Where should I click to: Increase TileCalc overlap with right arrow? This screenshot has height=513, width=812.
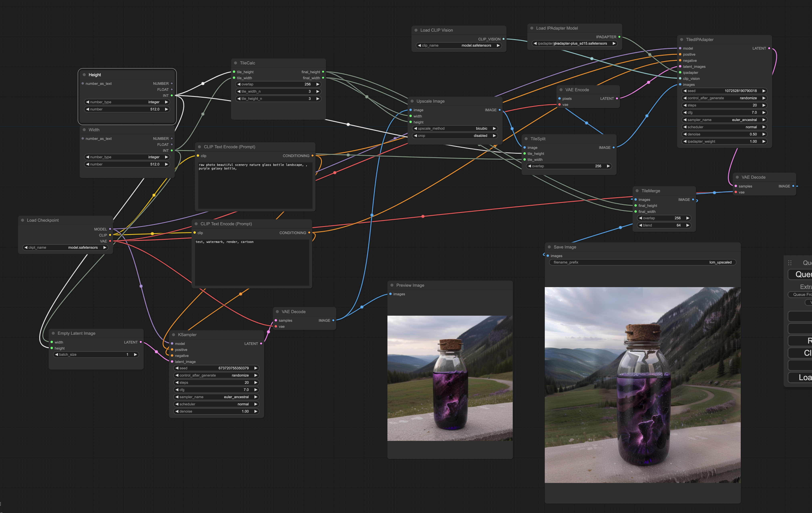[318, 85]
